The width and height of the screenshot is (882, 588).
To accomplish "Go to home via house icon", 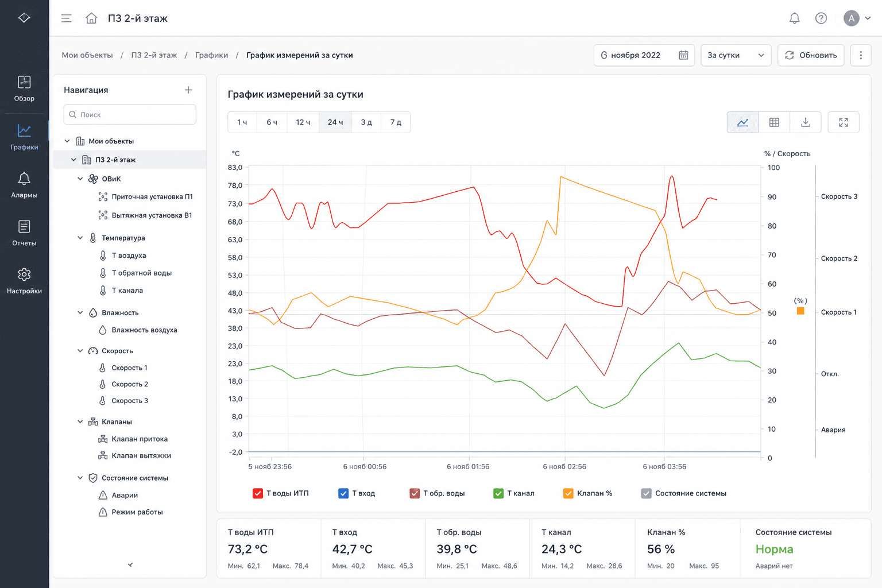I will click(x=91, y=18).
